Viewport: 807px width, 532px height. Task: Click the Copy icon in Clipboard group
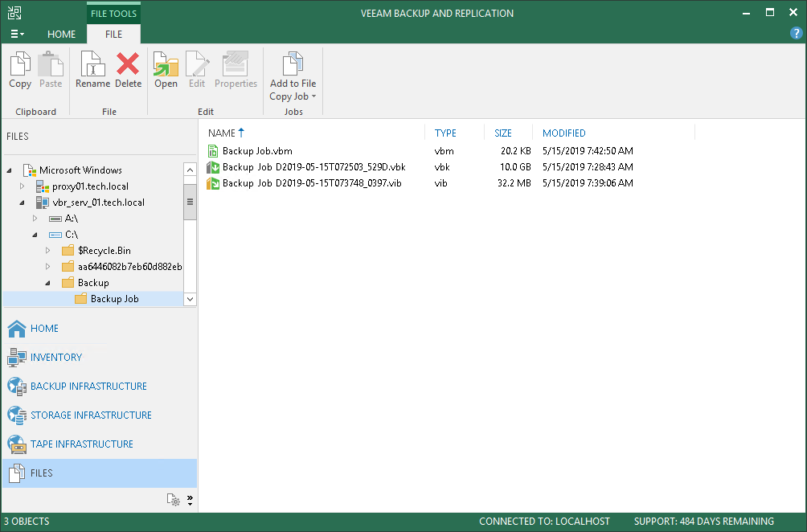[20, 63]
